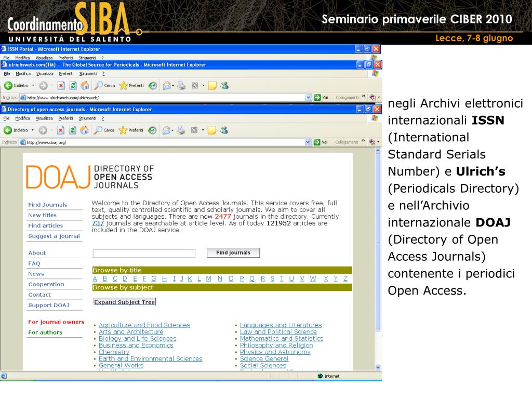This screenshot has height=399, width=532.
Task: Open Find Journals sidebar link
Action: click(x=47, y=205)
